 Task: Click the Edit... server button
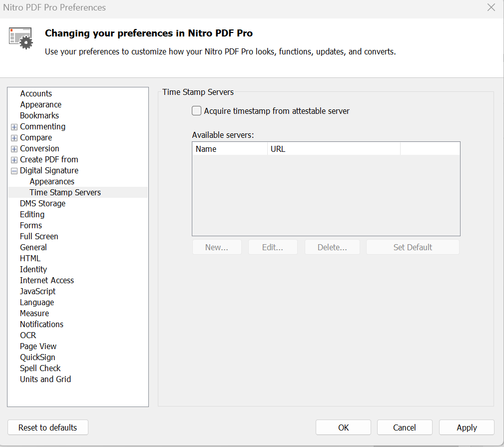pos(273,247)
